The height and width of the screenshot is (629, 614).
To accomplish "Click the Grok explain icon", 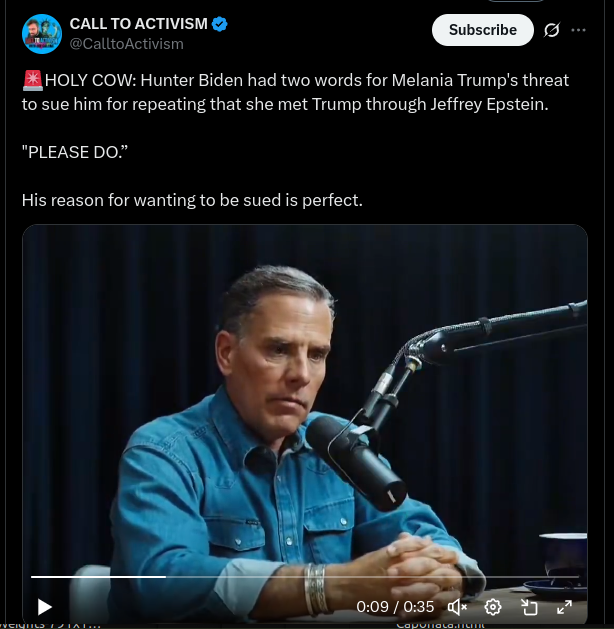I will pos(551,30).
